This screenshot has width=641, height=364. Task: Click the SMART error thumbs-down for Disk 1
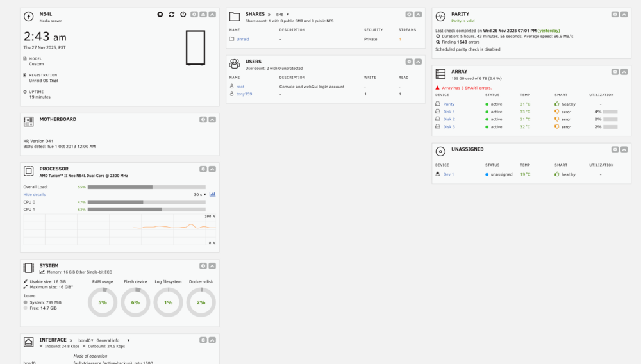tap(557, 112)
